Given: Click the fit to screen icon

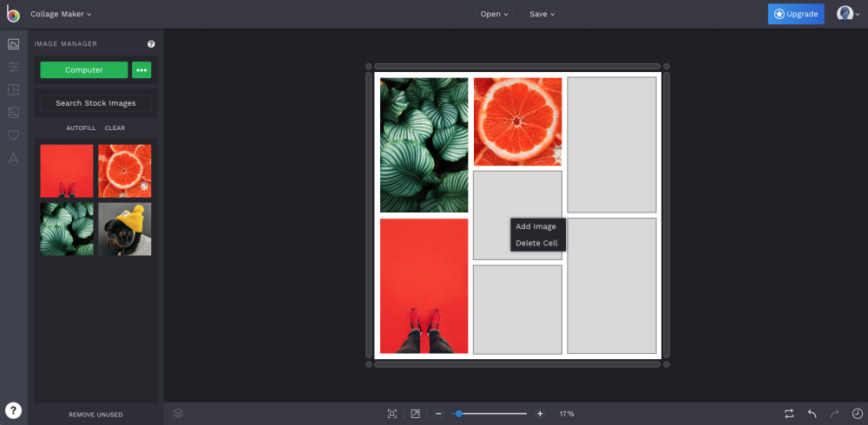Looking at the screenshot, I should (x=392, y=414).
